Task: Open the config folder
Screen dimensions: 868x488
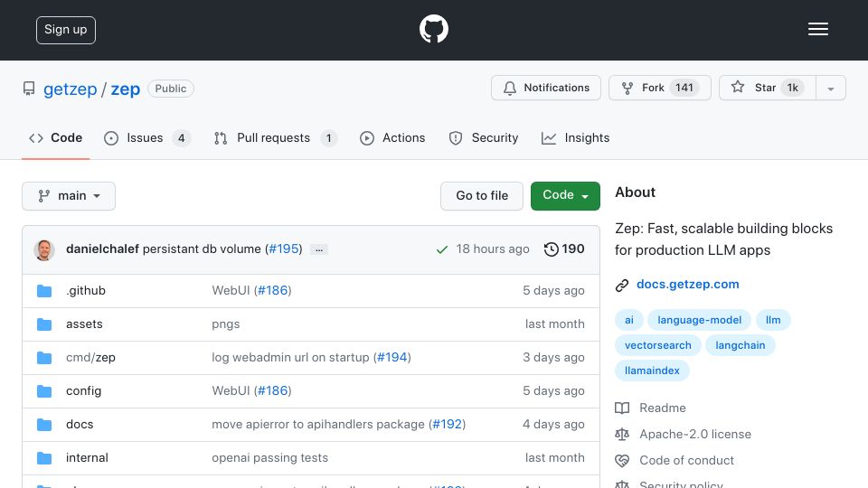Action: [83, 391]
